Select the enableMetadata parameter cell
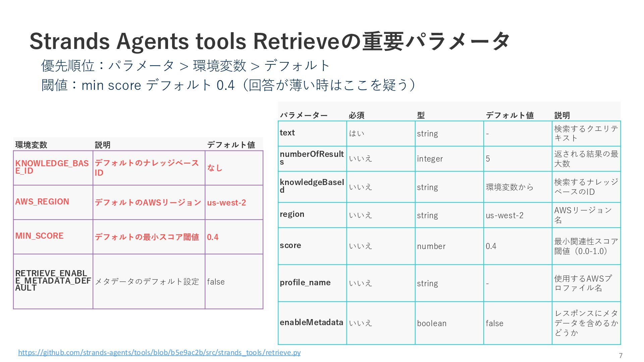Viewport: 644px width, 362px height. (312, 322)
